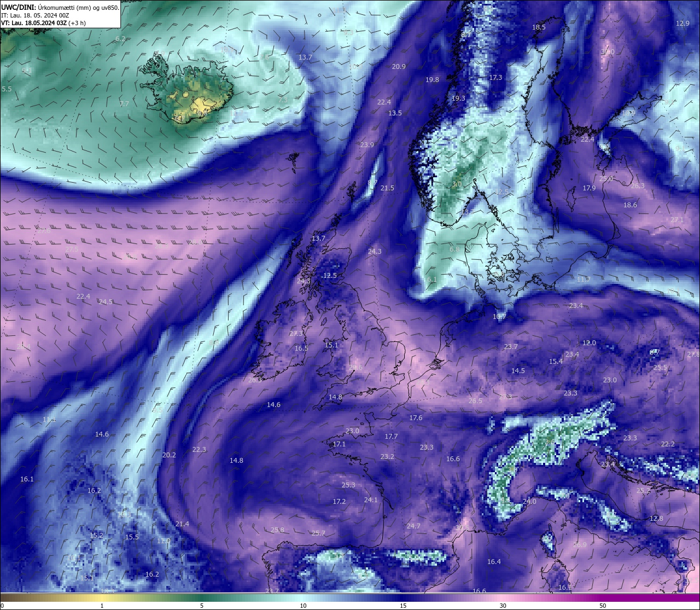Screen dimensions: 700x610
Task: Click the map value 23.9
Action: coord(367,145)
